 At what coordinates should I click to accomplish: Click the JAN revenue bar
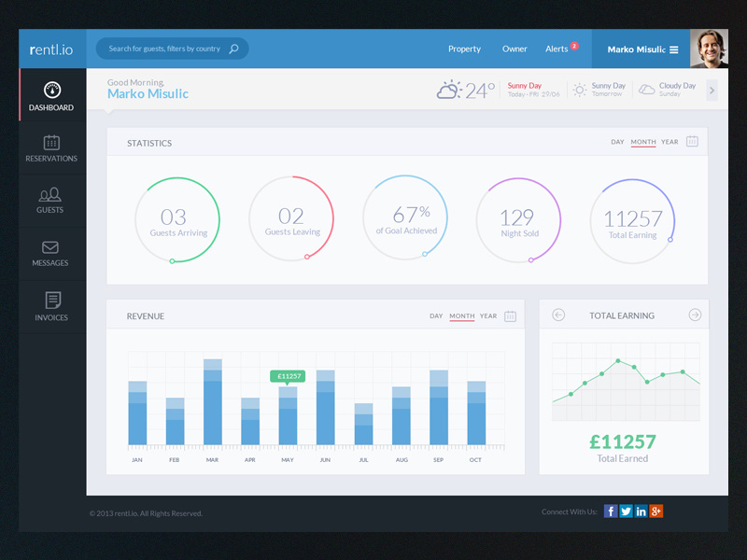(137, 413)
